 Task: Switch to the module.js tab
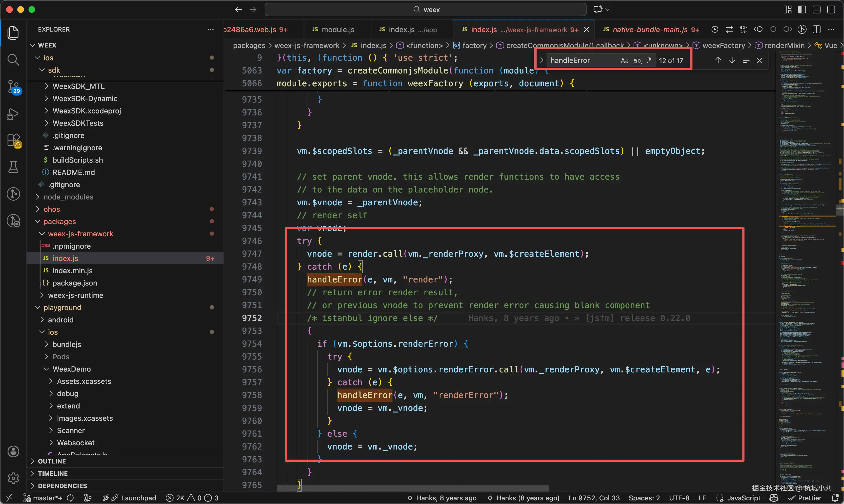point(338,30)
